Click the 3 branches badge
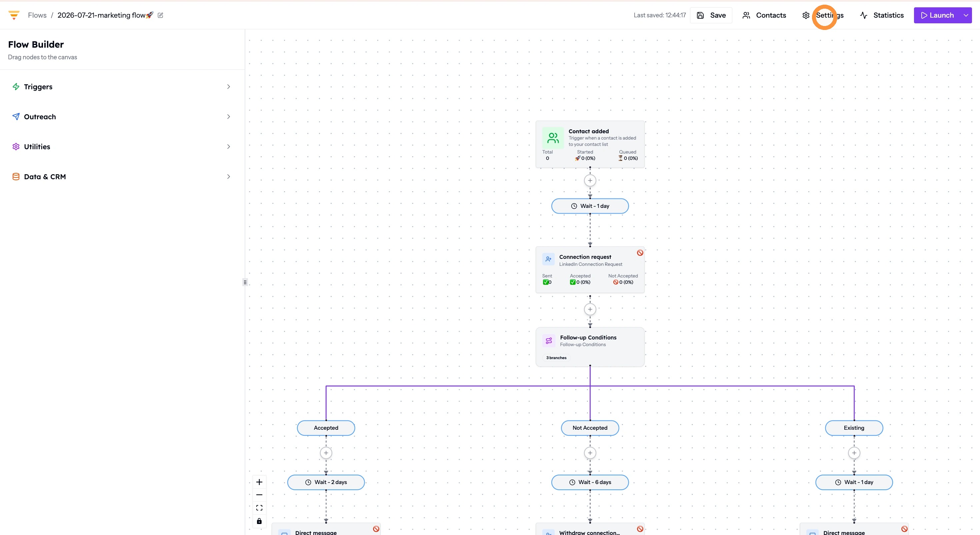Screen dimensions: 980x535 [556, 358]
